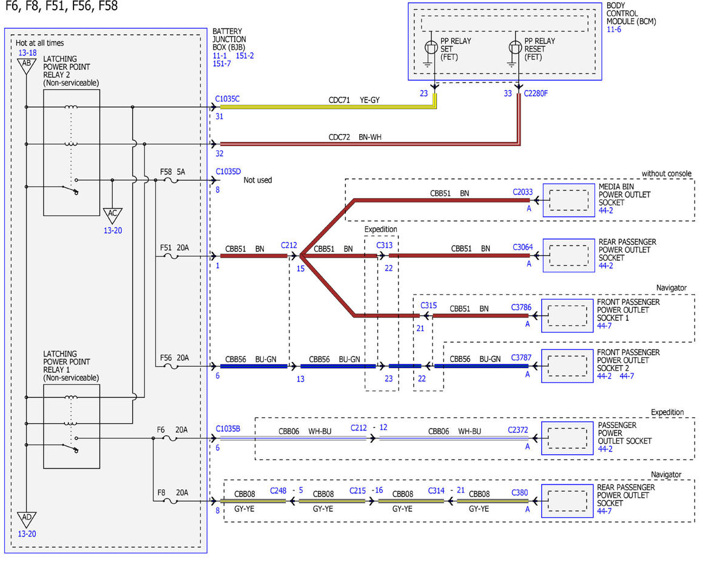Click the F6 20A fuse symbol

coord(171,438)
